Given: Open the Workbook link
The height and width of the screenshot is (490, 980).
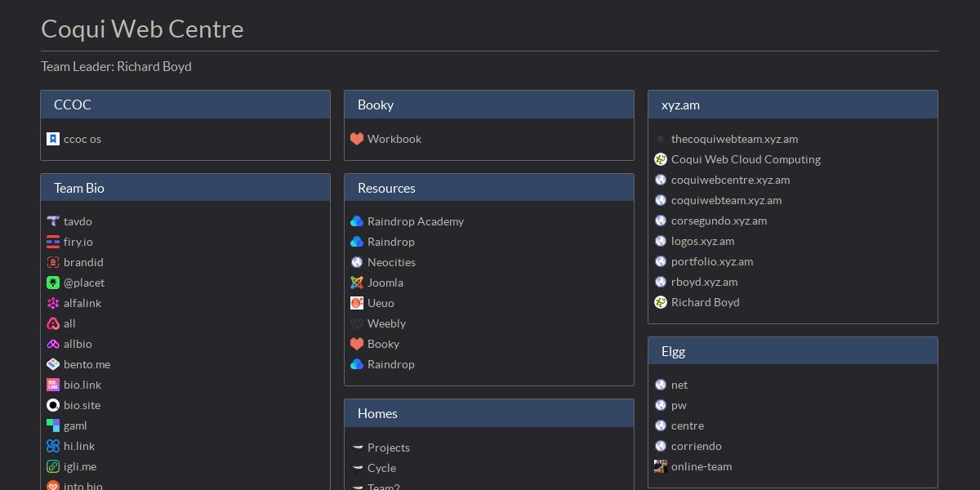Looking at the screenshot, I should [x=394, y=139].
